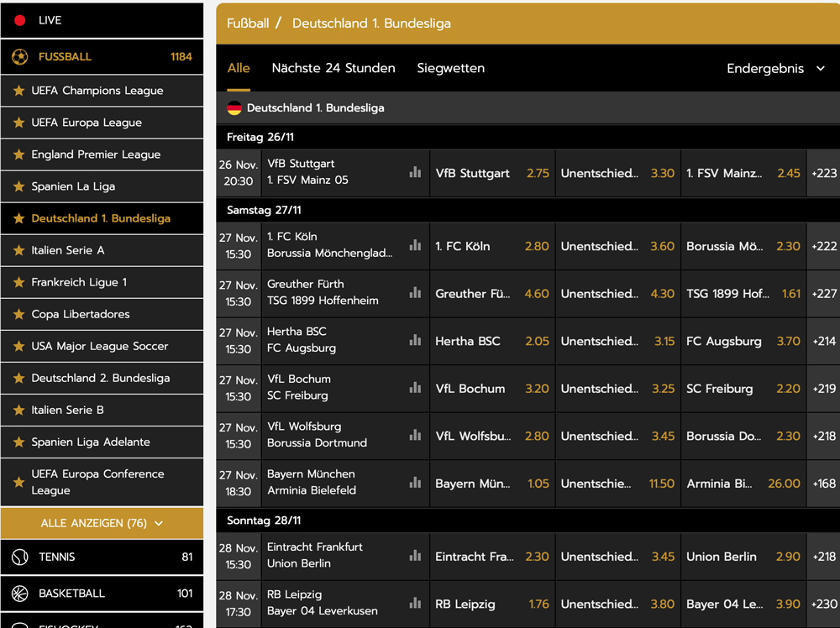
Task: Click the basketball icon
Action: tap(20, 594)
